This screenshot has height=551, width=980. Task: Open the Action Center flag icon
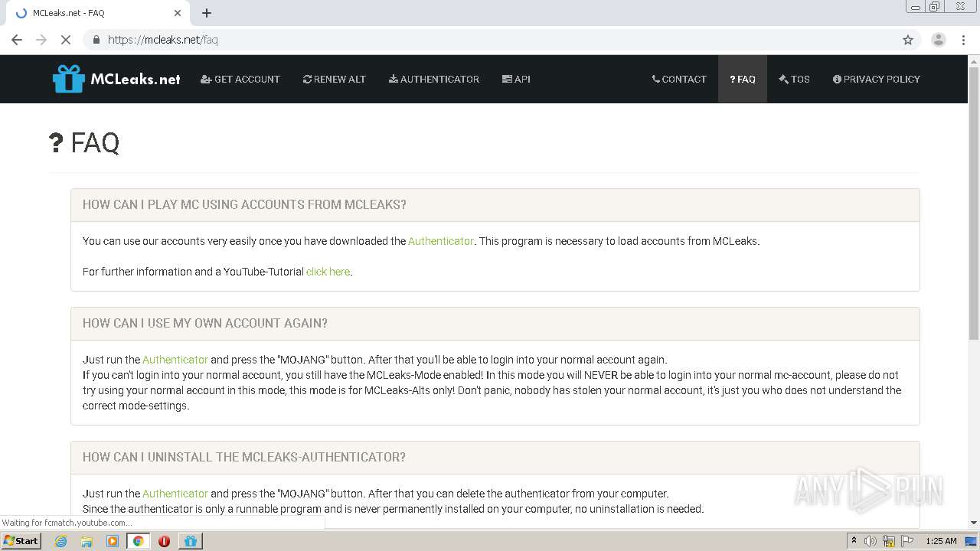point(907,541)
